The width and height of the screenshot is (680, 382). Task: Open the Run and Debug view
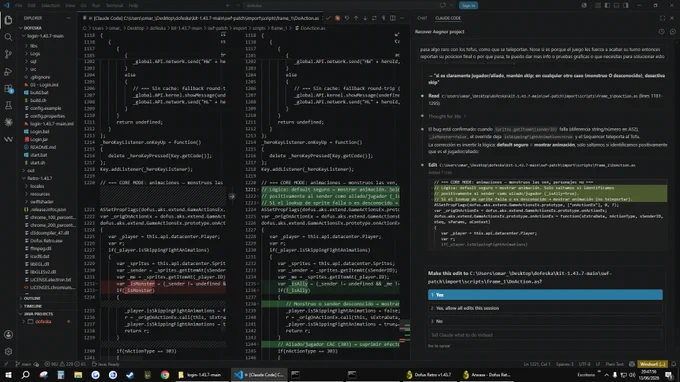click(8, 72)
